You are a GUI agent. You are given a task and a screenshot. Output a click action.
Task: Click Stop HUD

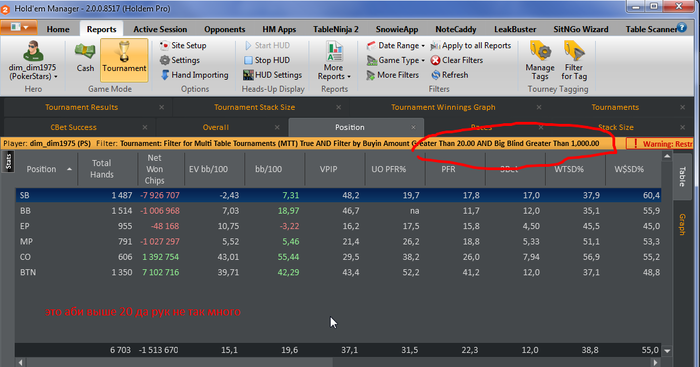coord(267,60)
